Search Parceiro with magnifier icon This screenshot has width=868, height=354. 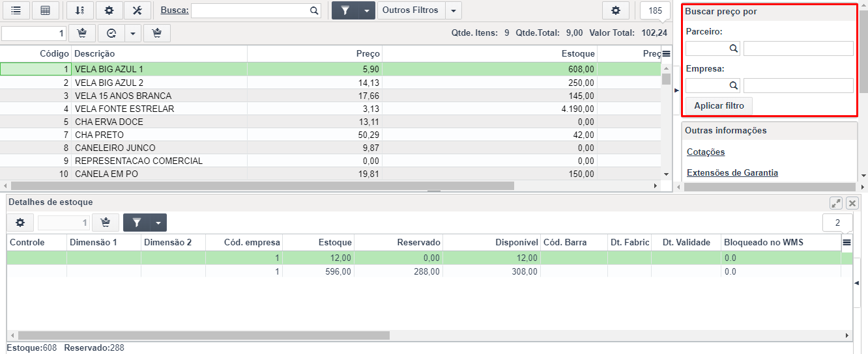733,48
